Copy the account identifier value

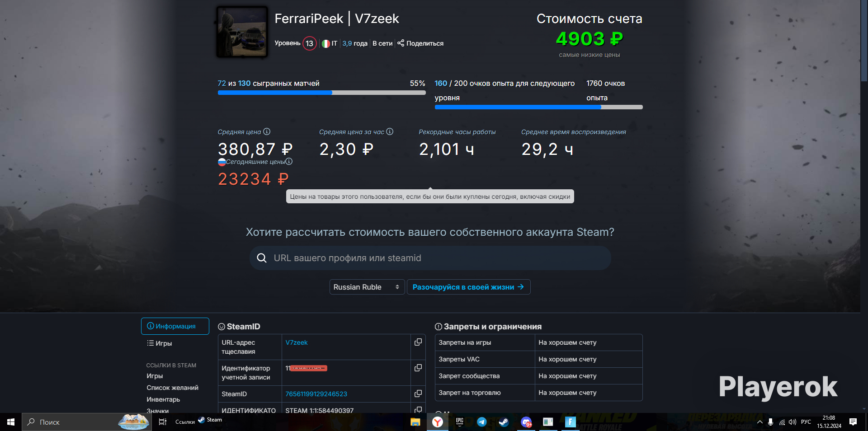click(418, 368)
